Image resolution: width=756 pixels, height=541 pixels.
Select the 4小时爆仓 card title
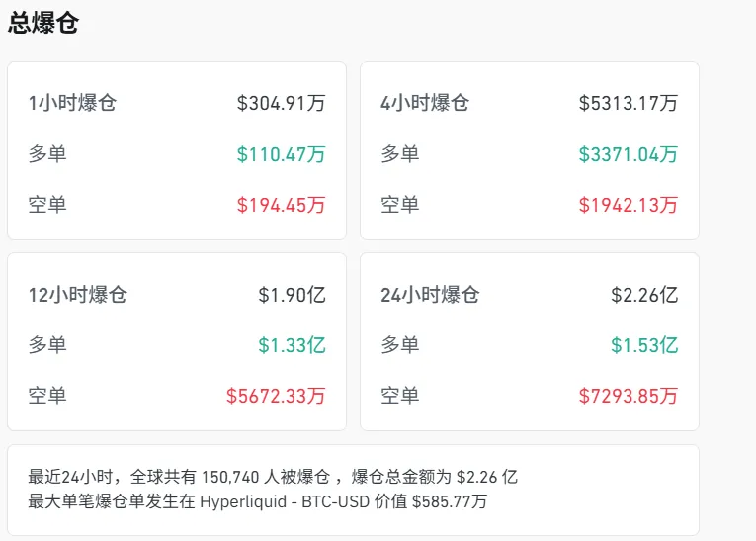(425, 103)
